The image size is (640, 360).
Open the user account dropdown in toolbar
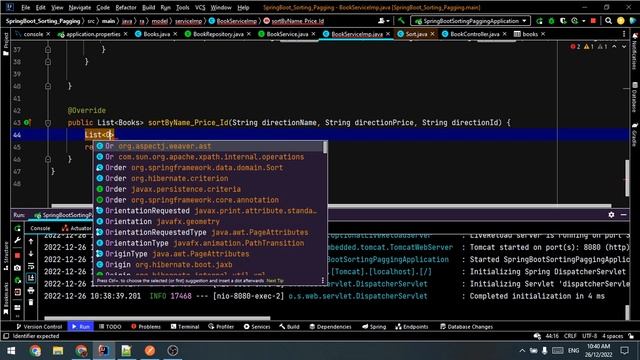[x=383, y=21]
